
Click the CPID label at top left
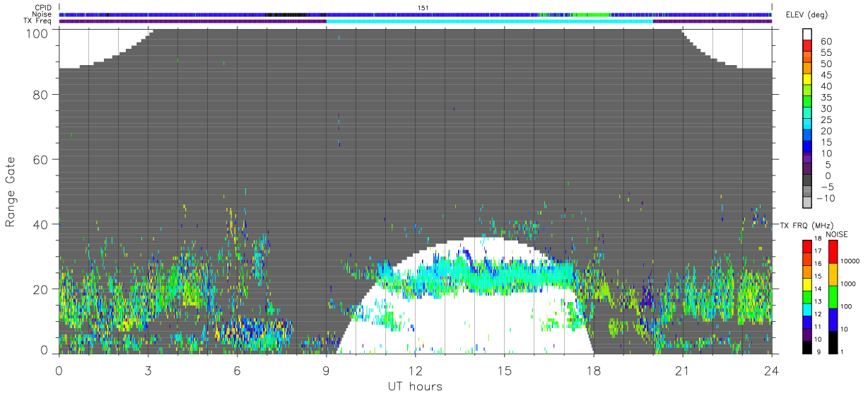42,8
